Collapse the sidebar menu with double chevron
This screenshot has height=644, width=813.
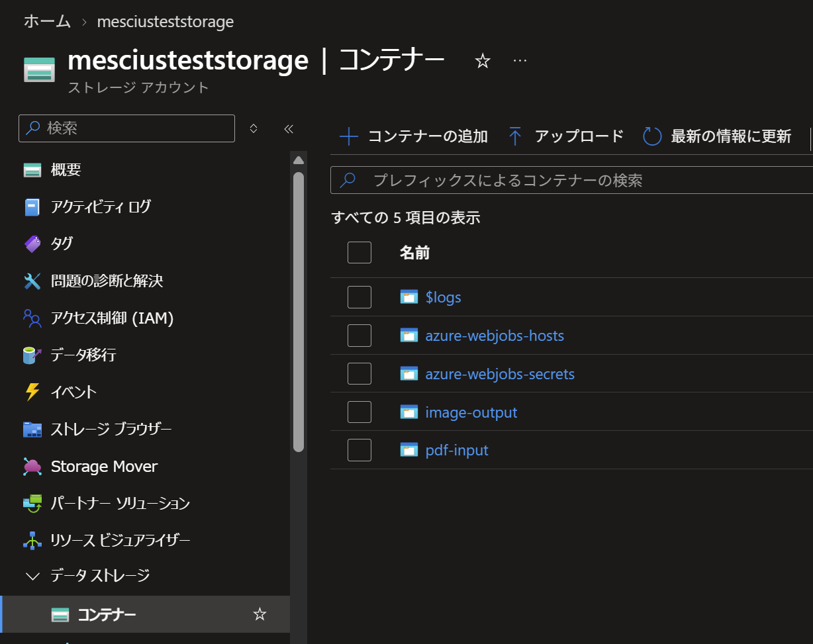289,128
